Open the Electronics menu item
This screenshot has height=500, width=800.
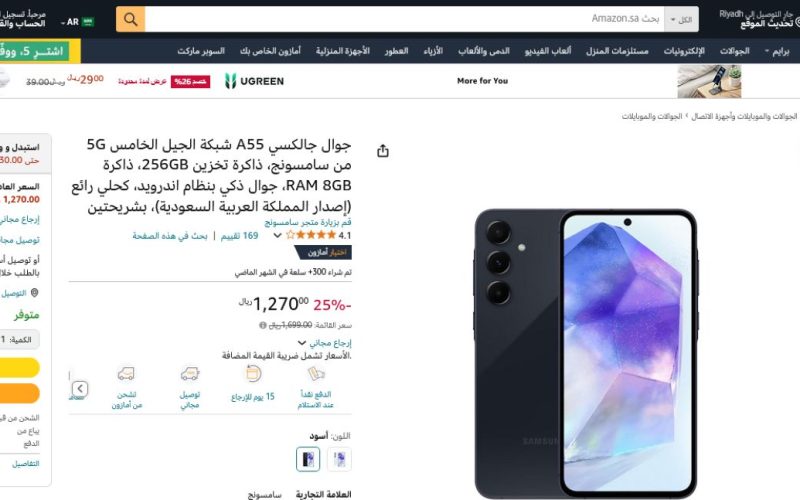(x=684, y=51)
